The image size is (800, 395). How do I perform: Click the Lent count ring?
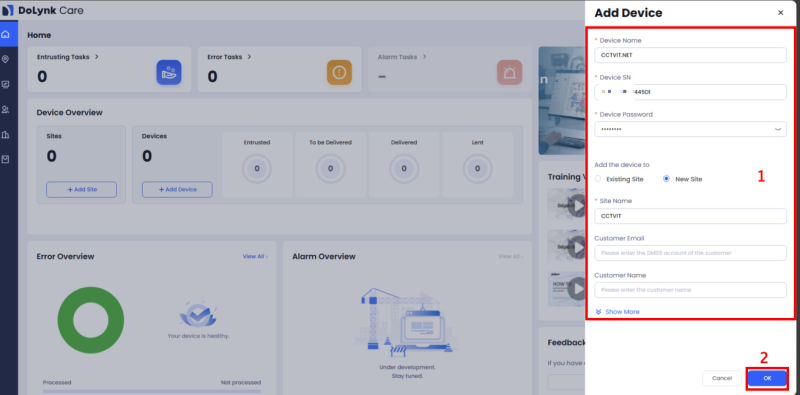coord(477,168)
